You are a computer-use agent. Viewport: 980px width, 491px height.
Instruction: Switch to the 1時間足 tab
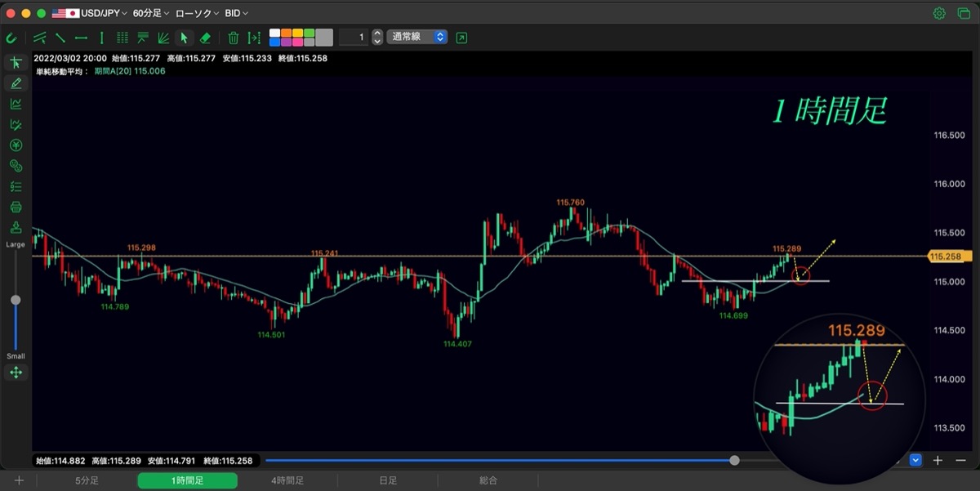pyautogui.click(x=187, y=480)
